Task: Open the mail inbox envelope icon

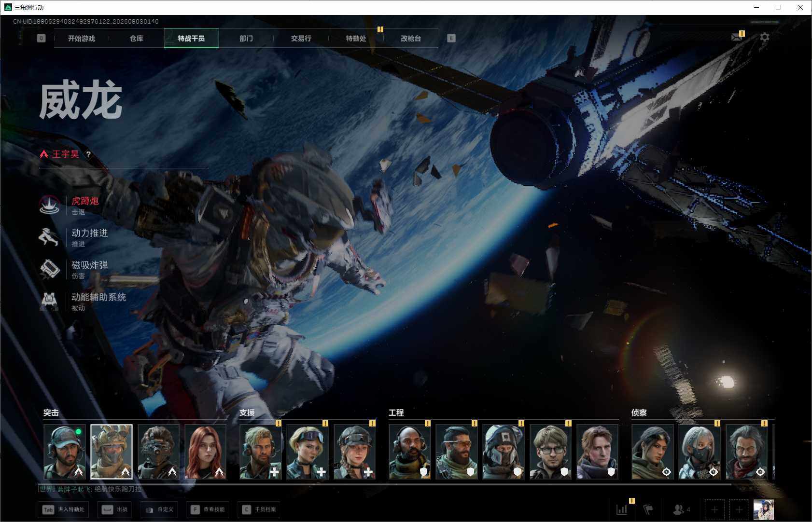Action: [737, 37]
